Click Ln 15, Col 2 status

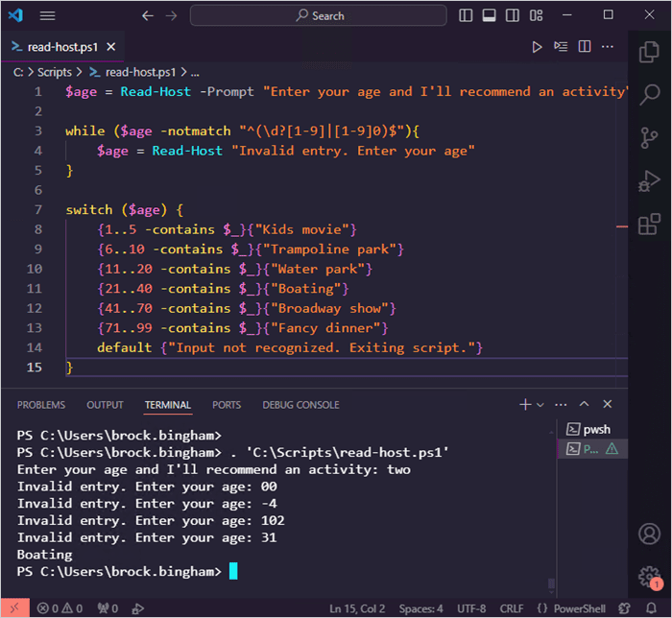pos(357,608)
